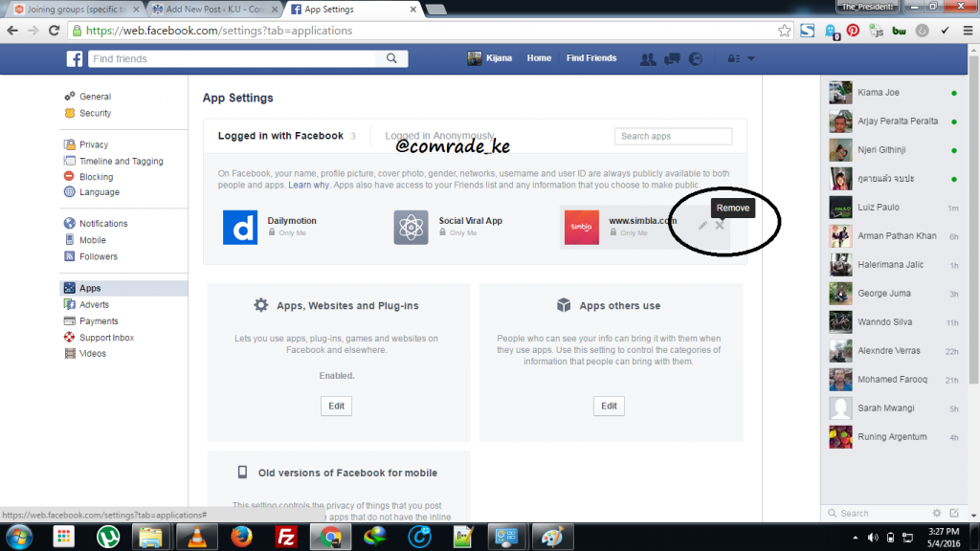Open Privacy settings
Screen dimensions: 980x551
point(94,144)
